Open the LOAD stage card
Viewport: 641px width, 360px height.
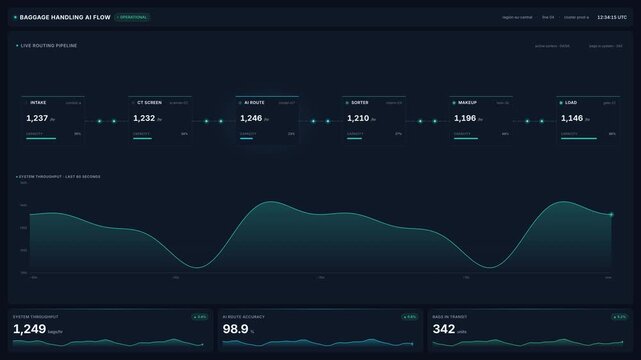coord(588,120)
